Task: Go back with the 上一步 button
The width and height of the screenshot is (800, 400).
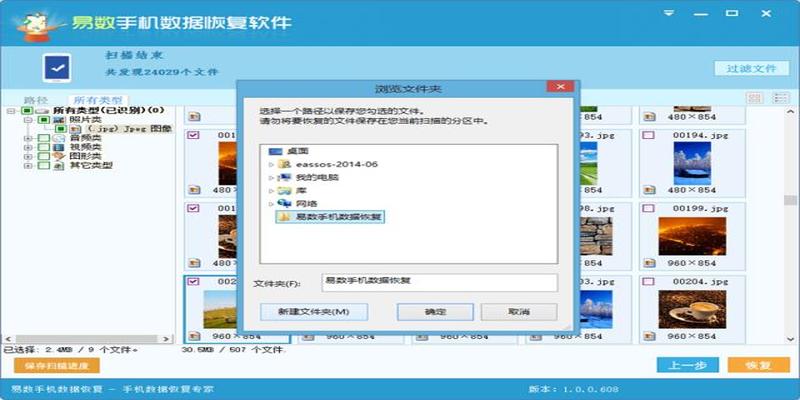Action: (x=687, y=365)
